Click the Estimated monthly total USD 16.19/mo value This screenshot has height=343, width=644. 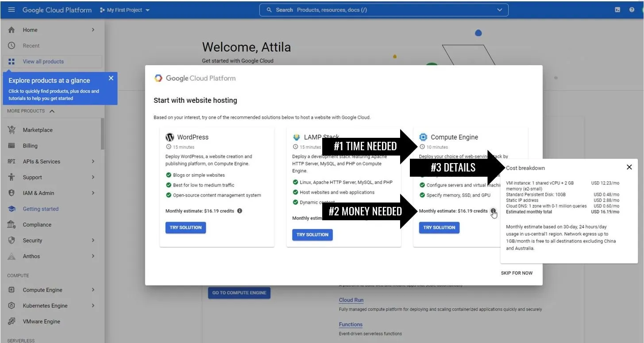tap(605, 212)
